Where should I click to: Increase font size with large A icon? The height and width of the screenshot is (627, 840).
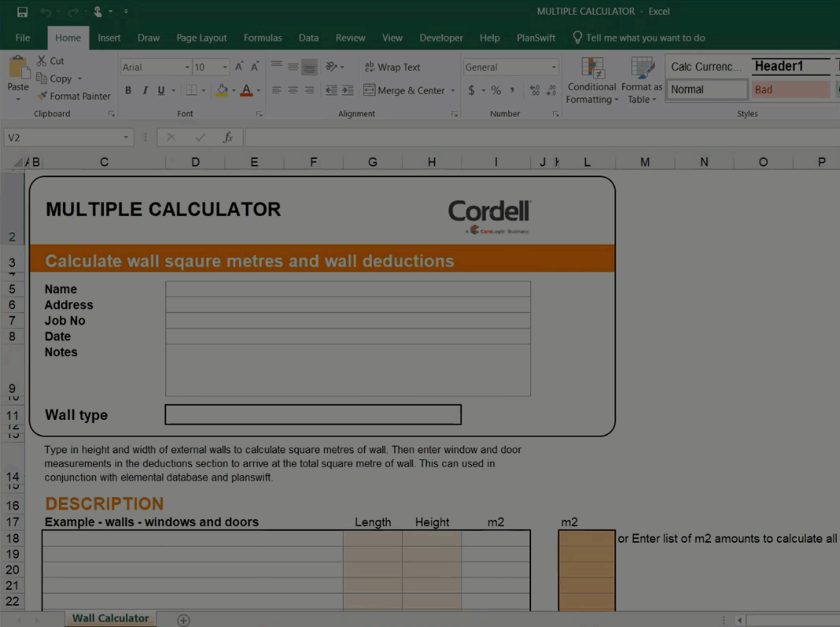(239, 66)
